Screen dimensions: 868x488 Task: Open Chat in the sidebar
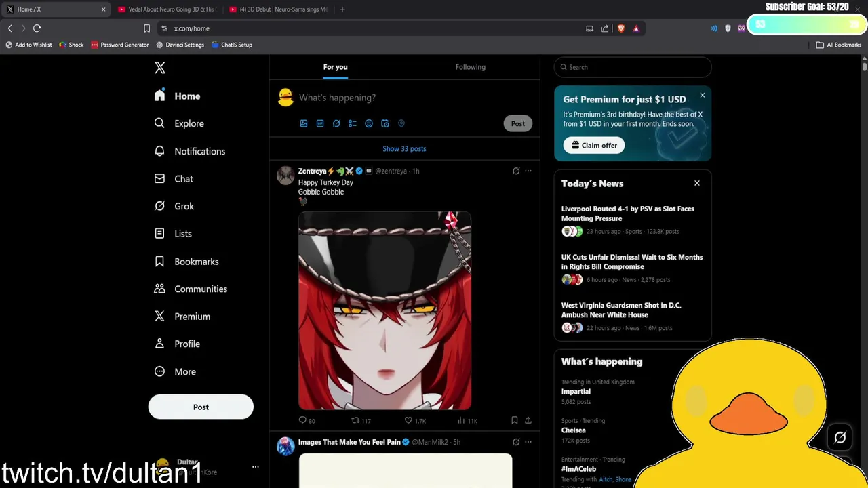click(x=174, y=179)
